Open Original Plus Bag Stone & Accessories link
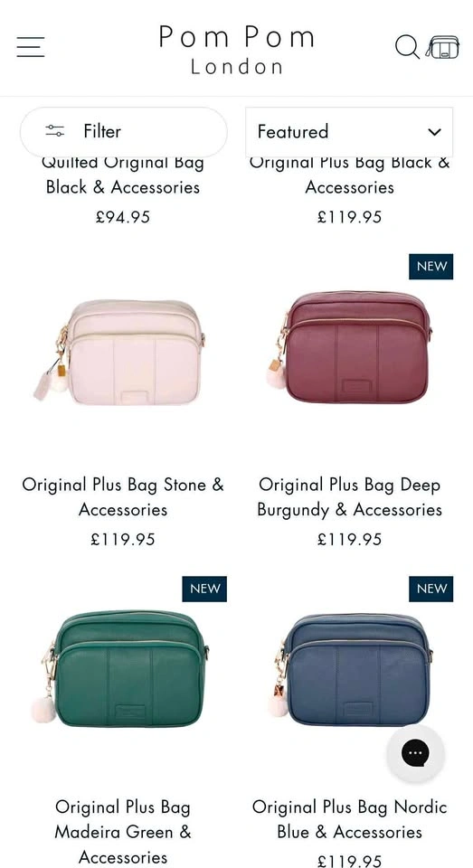 (123, 496)
